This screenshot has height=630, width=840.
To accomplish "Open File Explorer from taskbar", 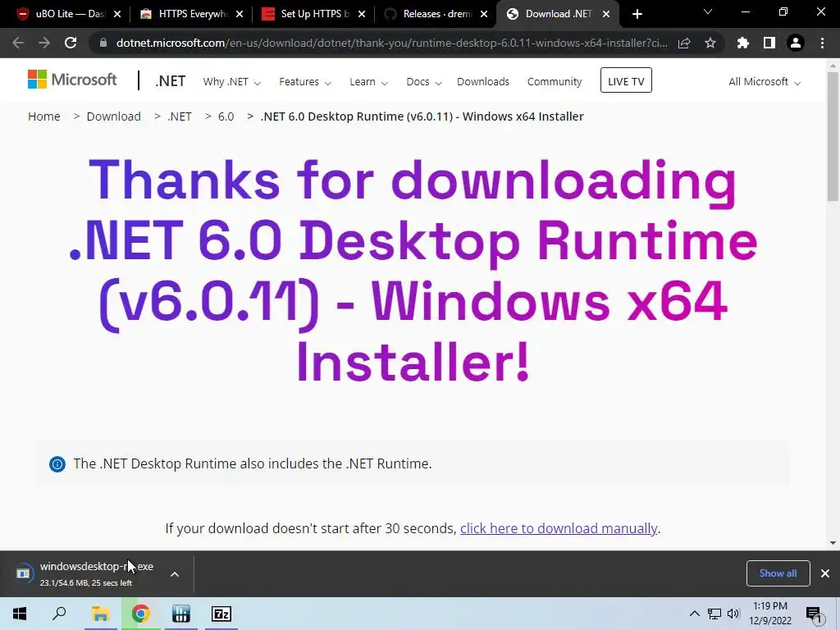I will point(100,614).
